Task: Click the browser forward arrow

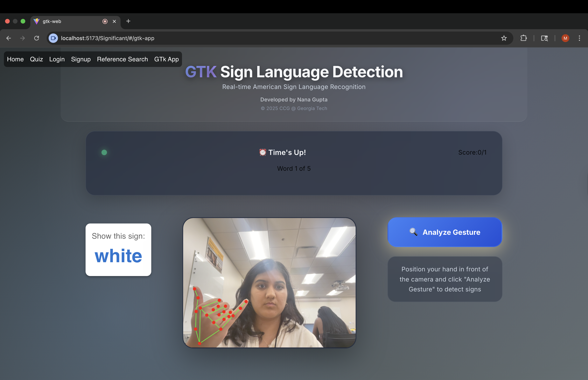Action: (x=22, y=38)
